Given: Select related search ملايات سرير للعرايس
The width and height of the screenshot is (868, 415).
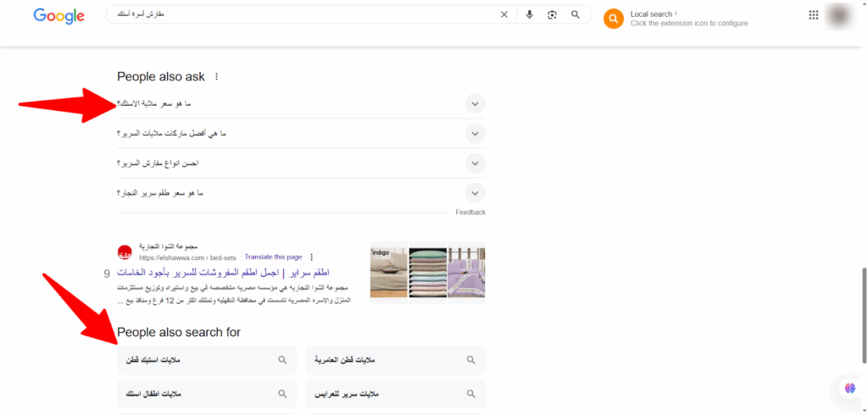Looking at the screenshot, I should tap(395, 395).
